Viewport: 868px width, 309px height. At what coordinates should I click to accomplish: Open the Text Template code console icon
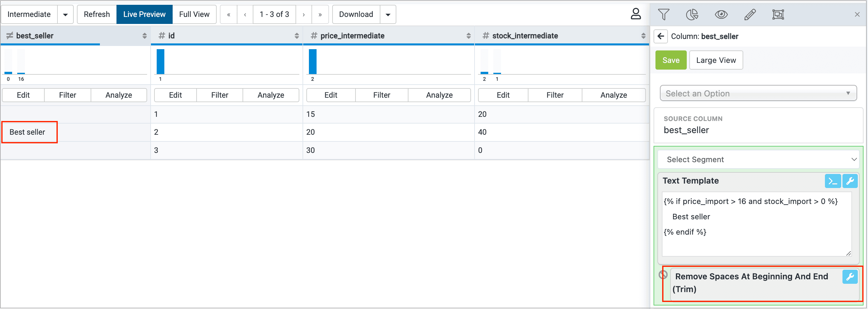(832, 181)
